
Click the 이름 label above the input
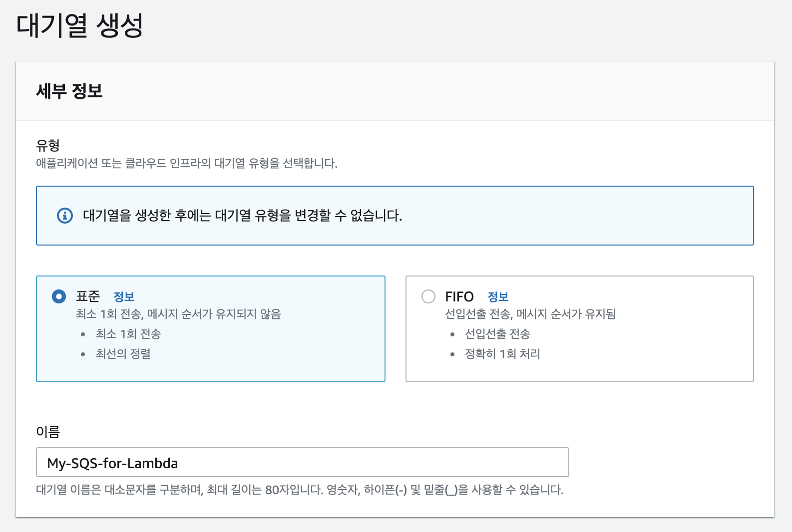point(48,432)
